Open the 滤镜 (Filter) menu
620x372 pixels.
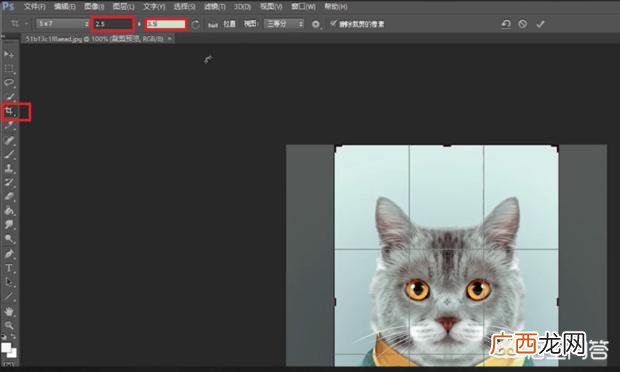pyautogui.click(x=215, y=7)
